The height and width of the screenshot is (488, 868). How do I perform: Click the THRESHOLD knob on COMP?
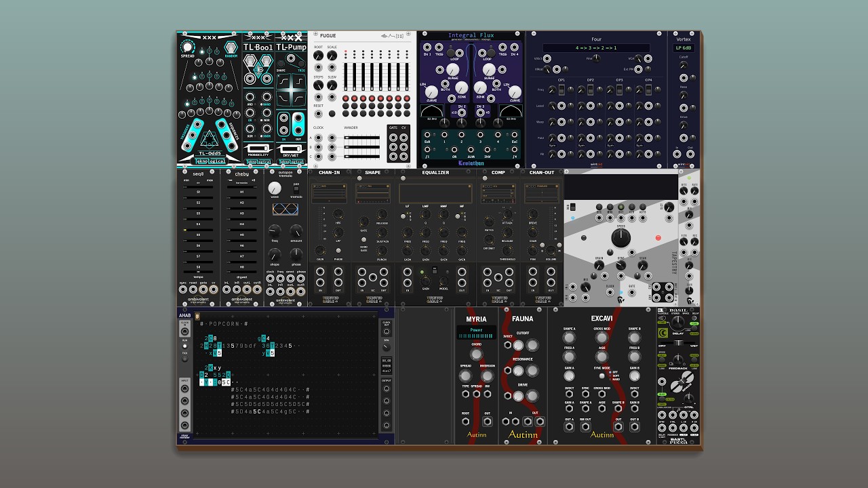(508, 250)
